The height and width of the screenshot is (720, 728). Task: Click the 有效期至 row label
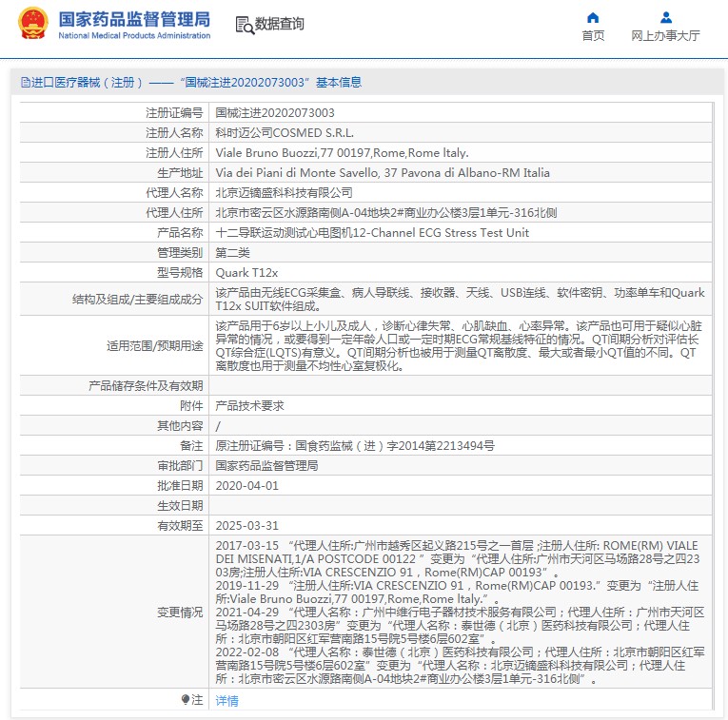(180, 526)
